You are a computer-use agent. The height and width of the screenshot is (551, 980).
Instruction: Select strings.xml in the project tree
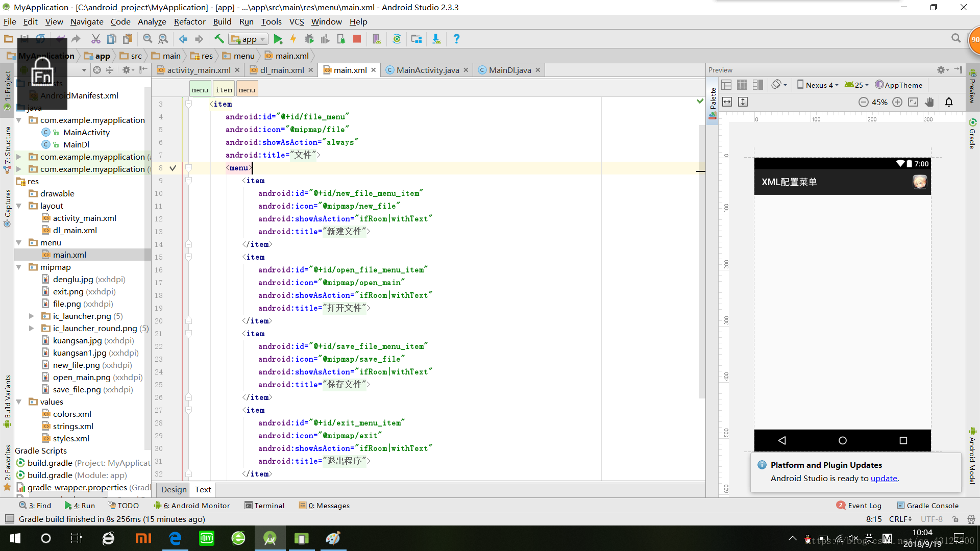click(73, 426)
